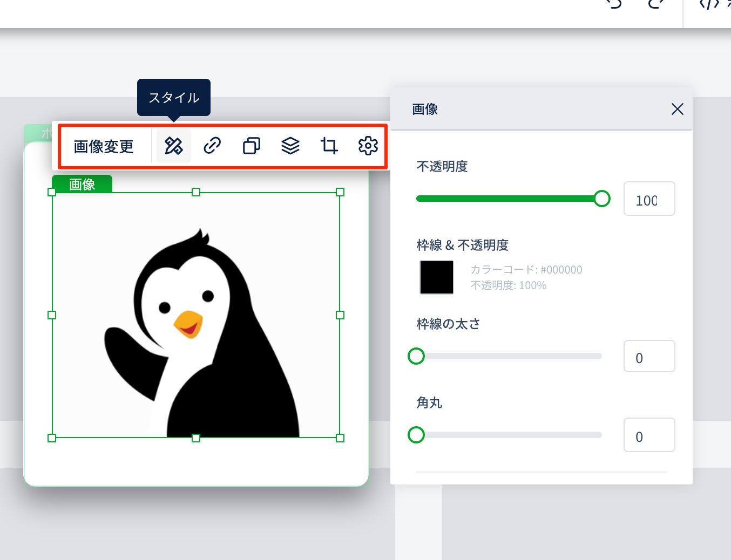This screenshot has width=731, height=560.
Task: Click the 不透明度 slider handle
Action: pos(602,199)
